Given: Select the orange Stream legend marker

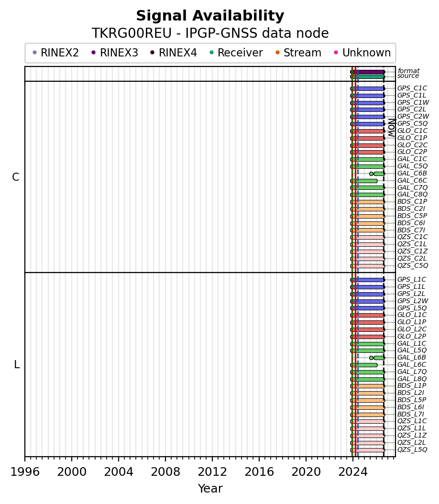Looking at the screenshot, I should pyautogui.click(x=278, y=53).
